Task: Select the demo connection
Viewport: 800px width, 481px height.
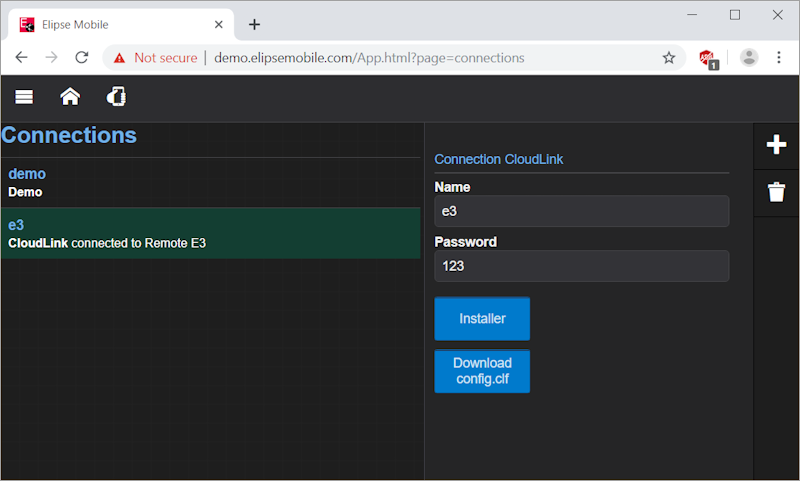Action: (x=210, y=183)
